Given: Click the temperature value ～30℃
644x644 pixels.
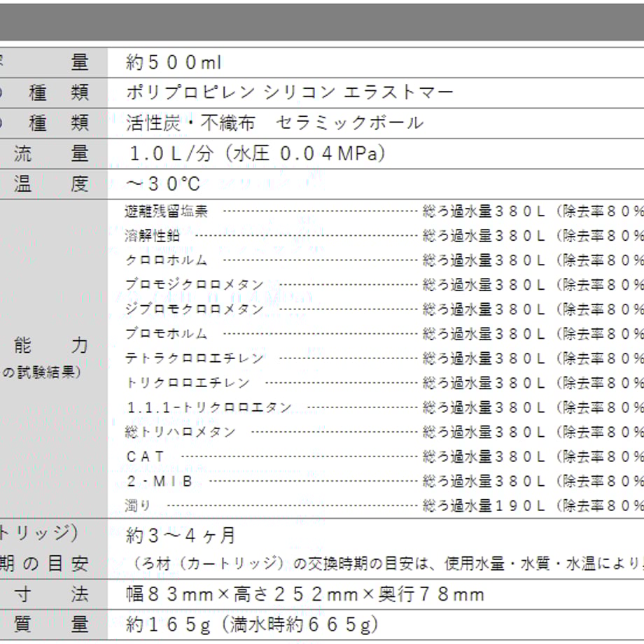Looking at the screenshot, I should 163,184.
